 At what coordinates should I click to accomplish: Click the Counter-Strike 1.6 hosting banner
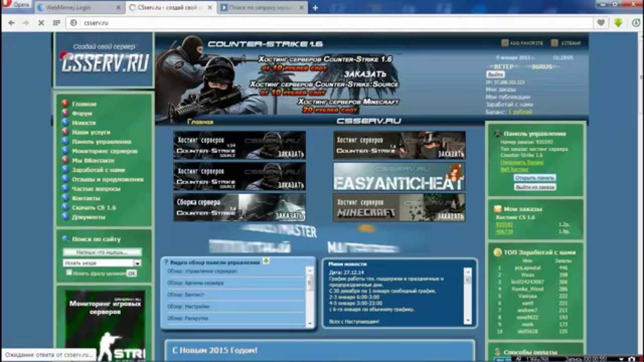(x=399, y=145)
